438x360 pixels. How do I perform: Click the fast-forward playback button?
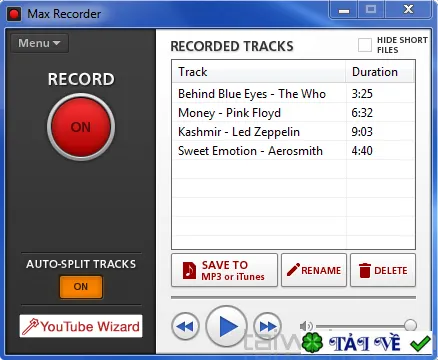(267, 326)
